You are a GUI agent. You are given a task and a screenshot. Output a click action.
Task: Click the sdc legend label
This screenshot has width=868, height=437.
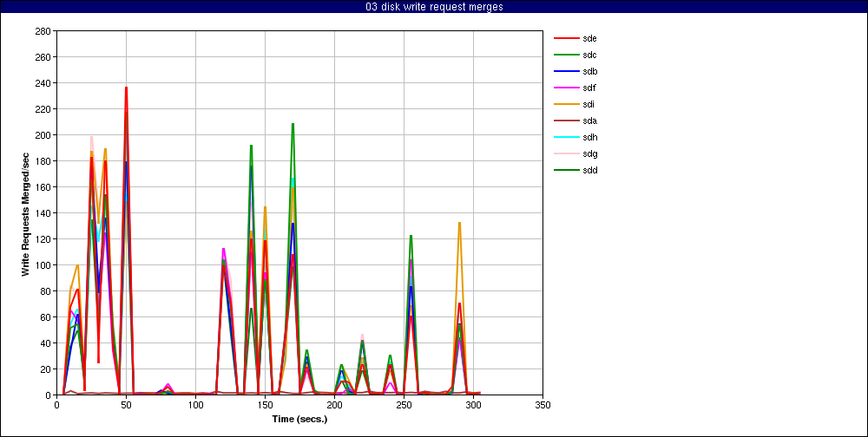pyautogui.click(x=589, y=55)
